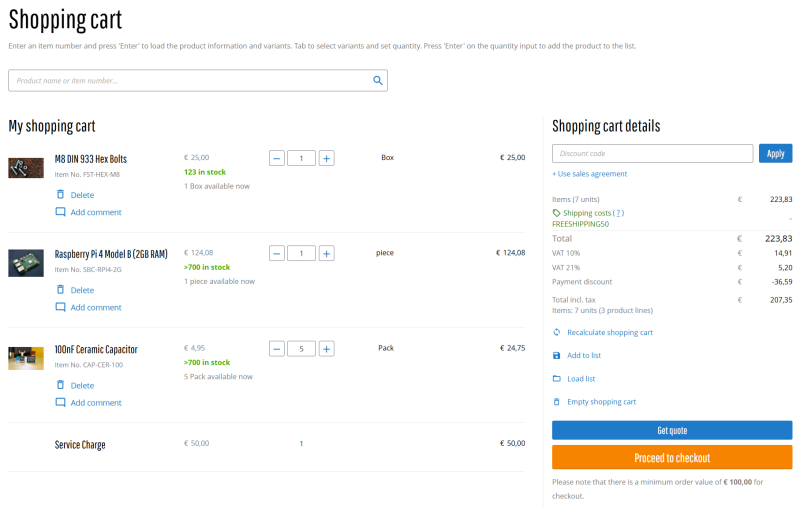The width and height of the screenshot is (800, 508).
Task: Delete the 100nF Ceramic Capacitor item
Action: pos(81,385)
